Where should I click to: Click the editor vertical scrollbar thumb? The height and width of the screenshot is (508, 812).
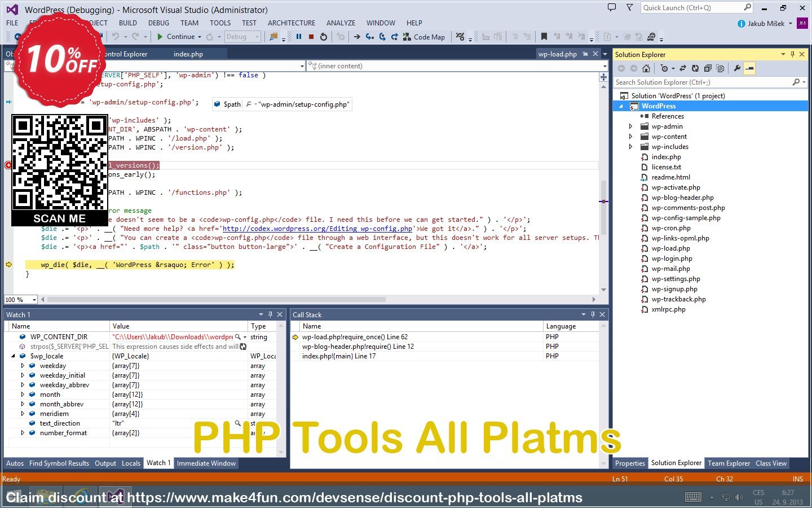[x=603, y=207]
